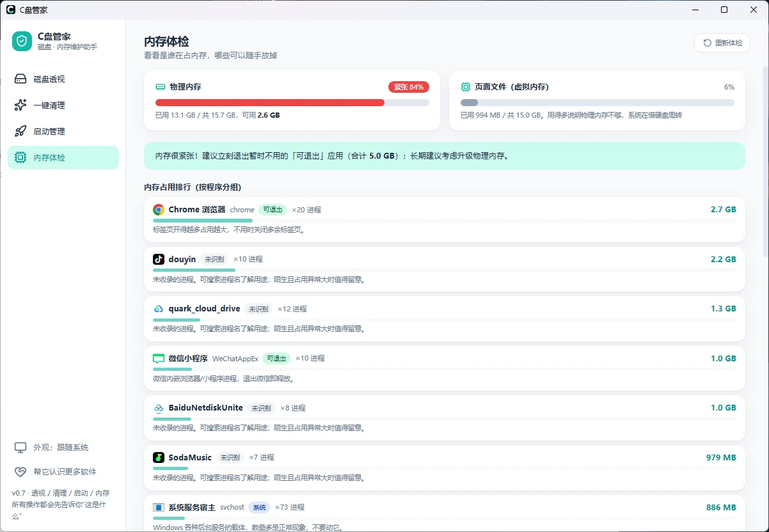Screen dimensions: 769x532
Task: Click ×20 进程 count on Chrome row
Action: pos(306,210)
